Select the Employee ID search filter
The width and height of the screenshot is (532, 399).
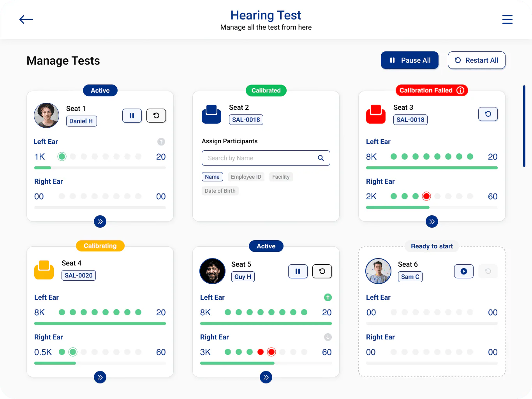(x=246, y=177)
